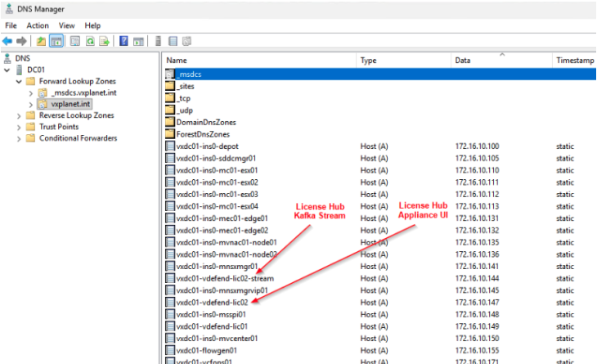Sort by the Timestamp column header
This screenshot has height=364, width=597.
coord(574,61)
